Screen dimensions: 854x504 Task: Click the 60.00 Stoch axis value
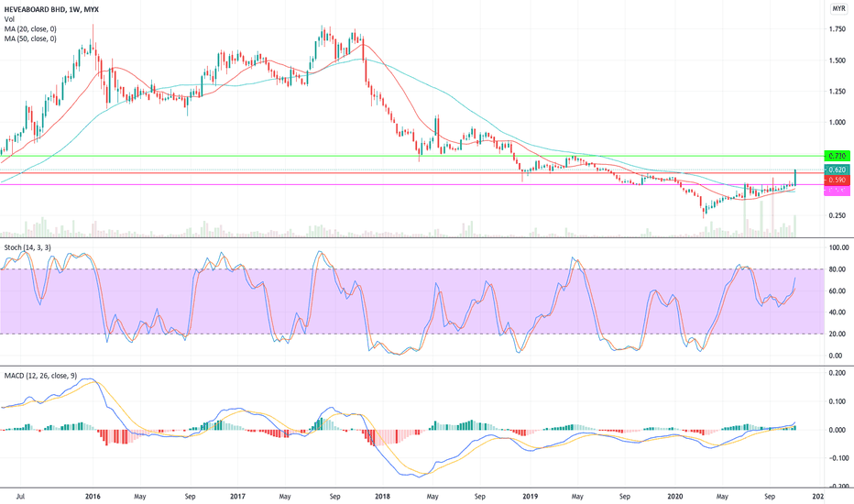click(838, 291)
